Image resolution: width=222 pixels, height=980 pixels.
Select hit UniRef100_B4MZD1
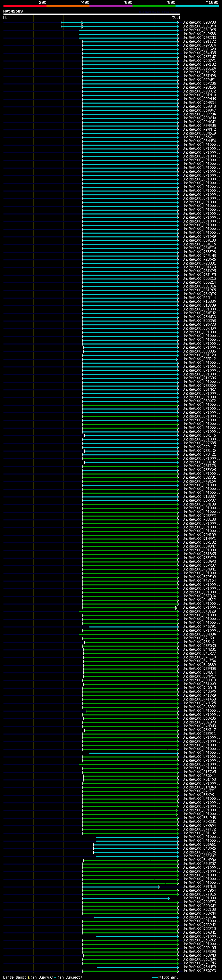[199, 649]
